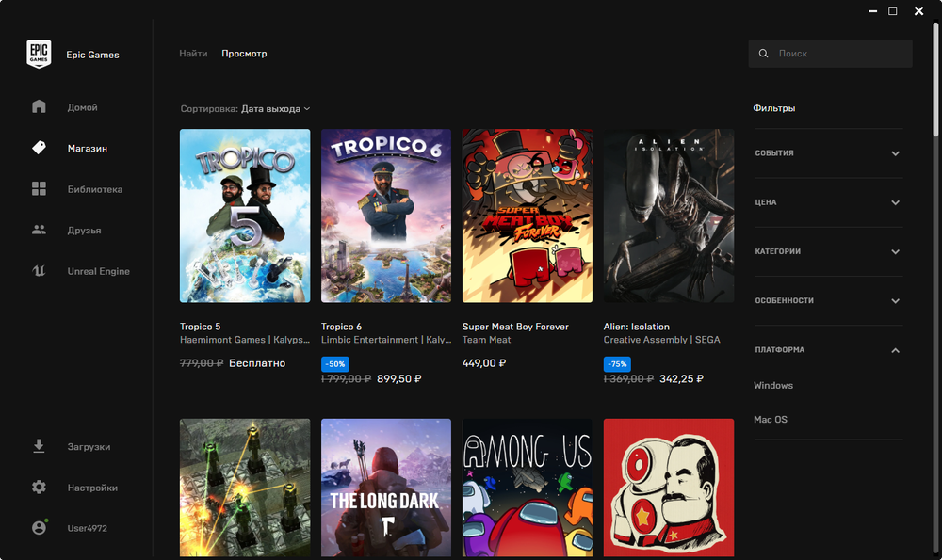
Task: Open Settings gear icon
Action: 39,487
